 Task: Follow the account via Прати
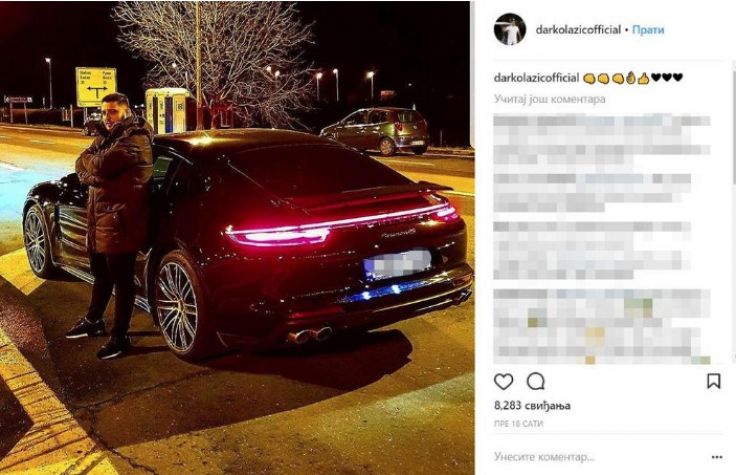[648, 30]
